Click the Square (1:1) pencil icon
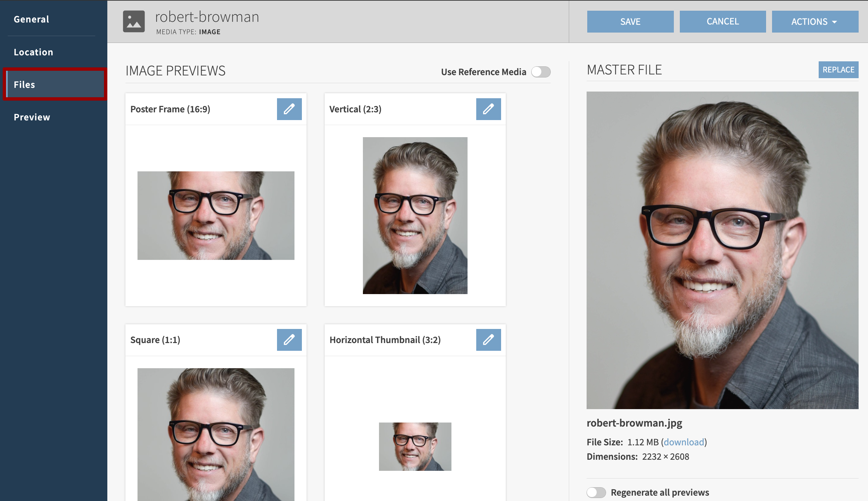Image resolution: width=868 pixels, height=501 pixels. tap(289, 340)
